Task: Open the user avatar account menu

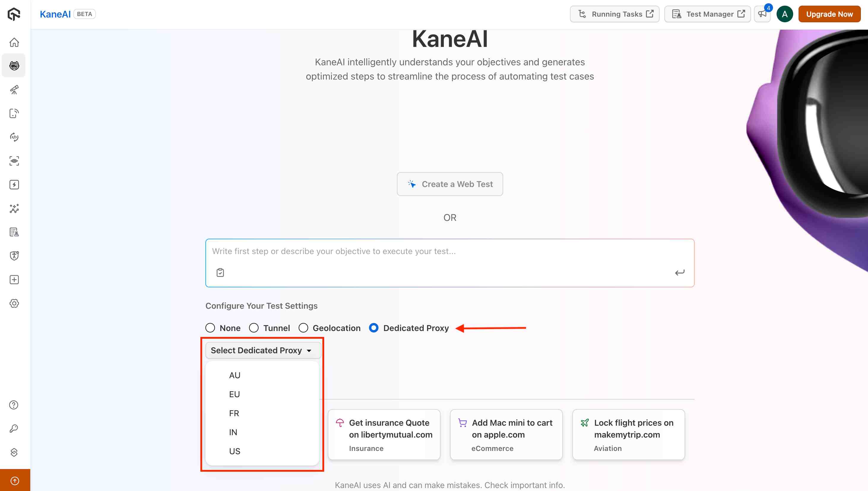Action: [x=785, y=14]
